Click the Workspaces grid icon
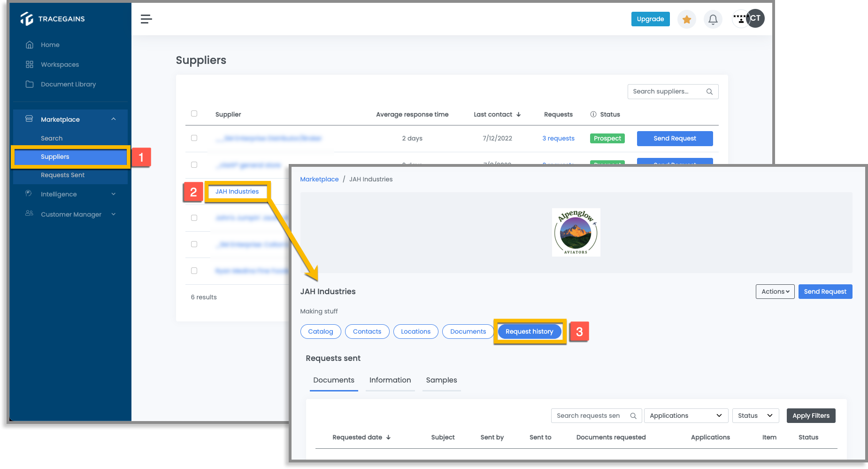This screenshot has height=469, width=868. (x=30, y=64)
